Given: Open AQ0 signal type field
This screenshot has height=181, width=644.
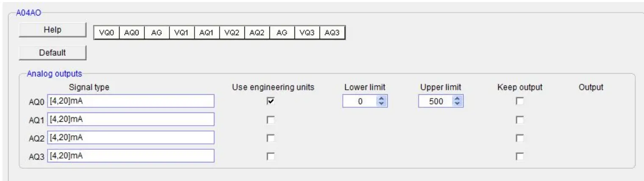Looking at the screenshot, I should pyautogui.click(x=130, y=101).
